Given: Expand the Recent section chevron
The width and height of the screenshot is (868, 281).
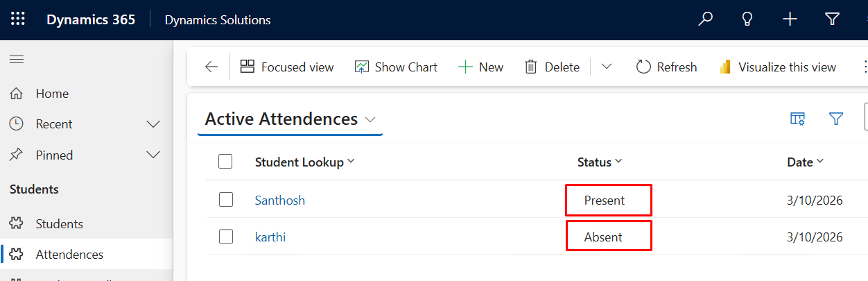Looking at the screenshot, I should pyautogui.click(x=154, y=124).
